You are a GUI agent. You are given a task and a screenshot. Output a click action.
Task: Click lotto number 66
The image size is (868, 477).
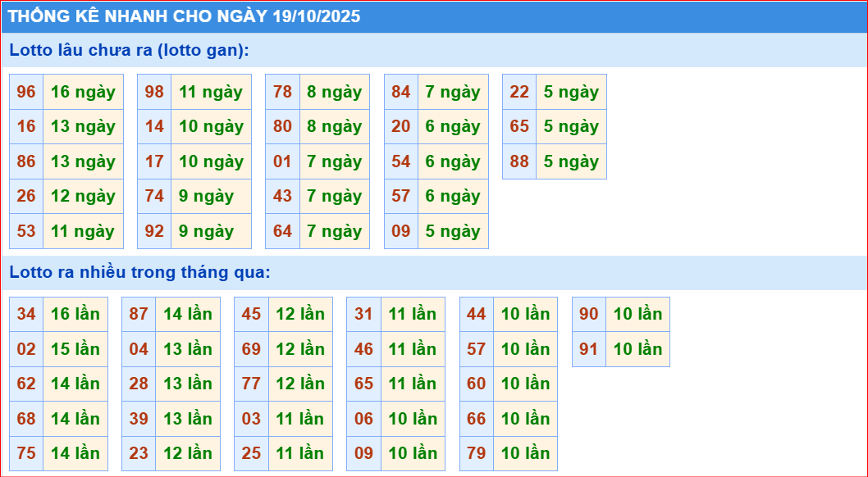tap(476, 419)
